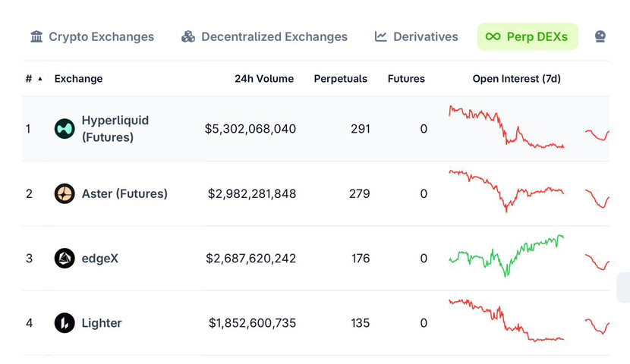Click the Open Interest (7d) column header
Viewport: 630px width, 364px height.
tap(516, 79)
